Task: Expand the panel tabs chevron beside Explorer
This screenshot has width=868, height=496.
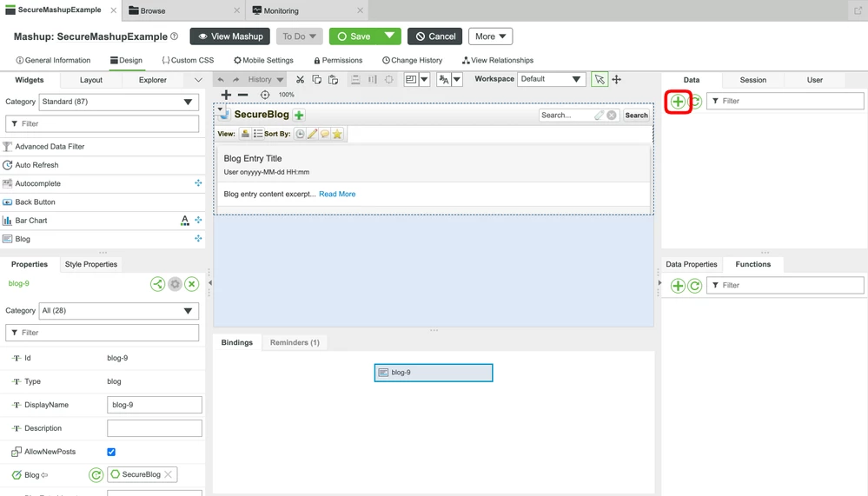Action: [x=198, y=80]
